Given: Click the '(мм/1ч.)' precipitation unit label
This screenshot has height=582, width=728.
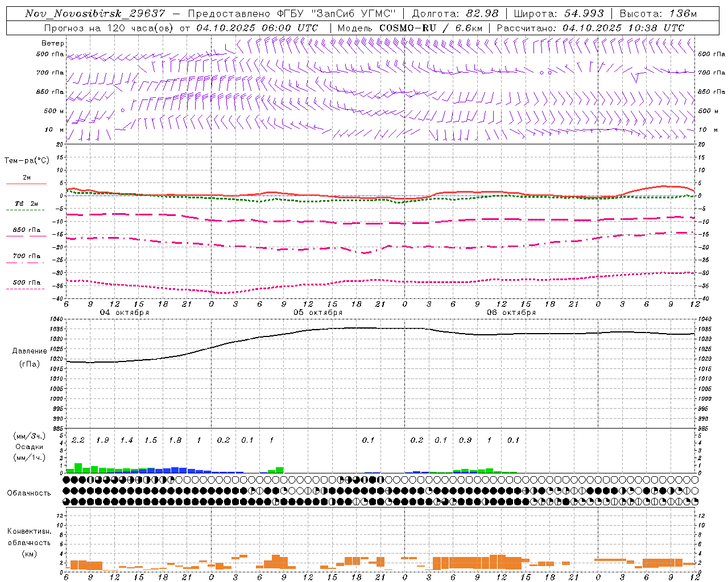Looking at the screenshot, I should tap(30, 458).
